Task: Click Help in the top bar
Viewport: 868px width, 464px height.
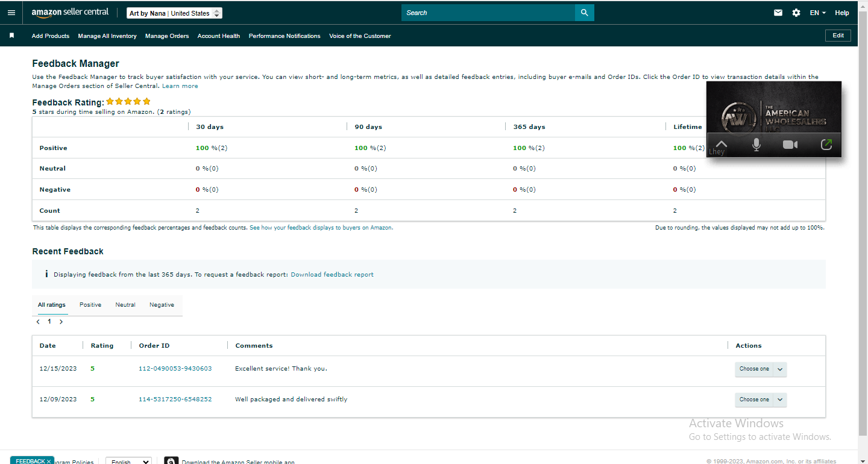Action: 842,13
